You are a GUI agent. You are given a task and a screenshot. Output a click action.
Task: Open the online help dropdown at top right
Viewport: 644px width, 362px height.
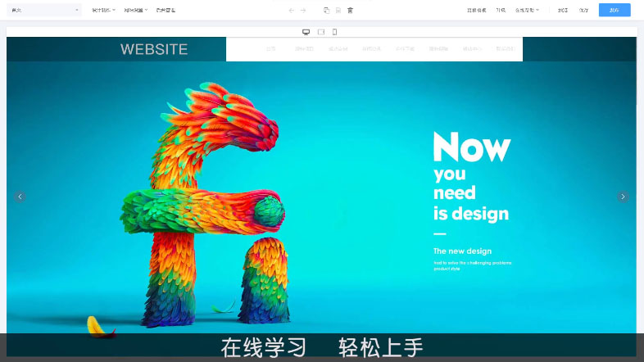click(x=527, y=11)
